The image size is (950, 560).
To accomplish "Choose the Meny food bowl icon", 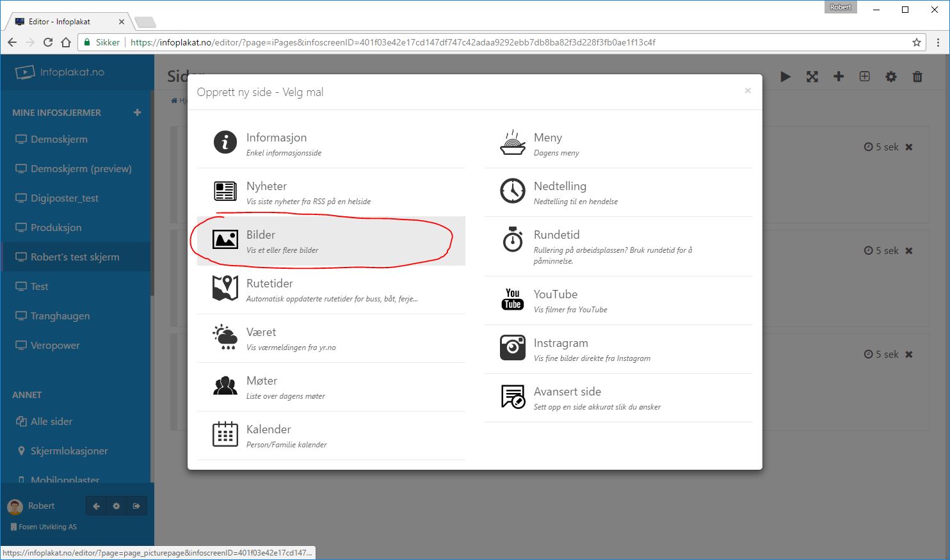I will (512, 142).
